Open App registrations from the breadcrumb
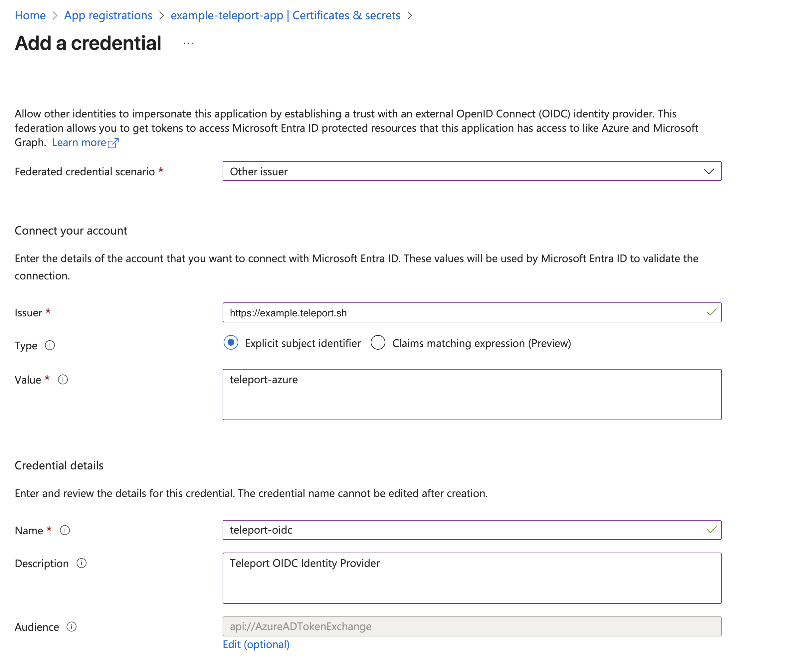794x672 pixels. tap(108, 15)
